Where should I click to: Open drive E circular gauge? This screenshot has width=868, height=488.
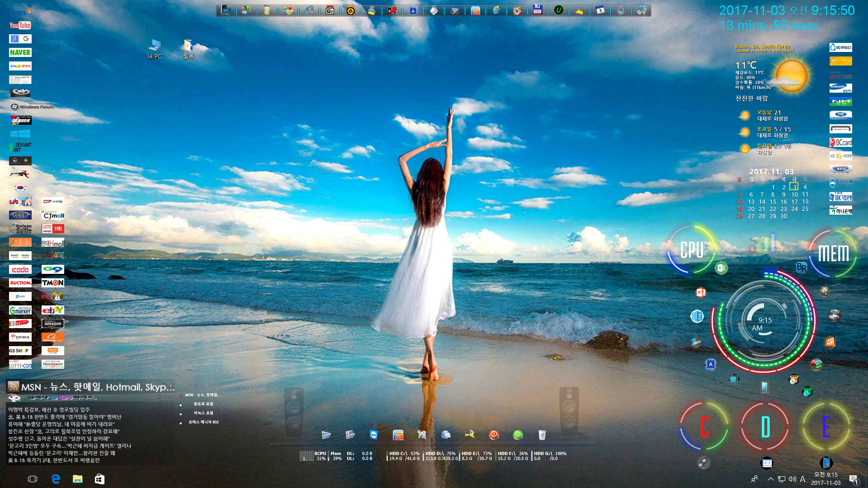pos(826,427)
